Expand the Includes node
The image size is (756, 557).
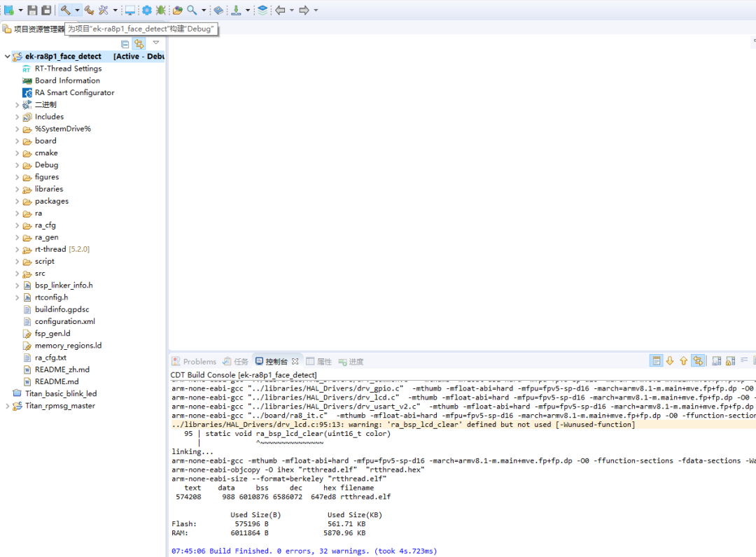[x=17, y=117]
